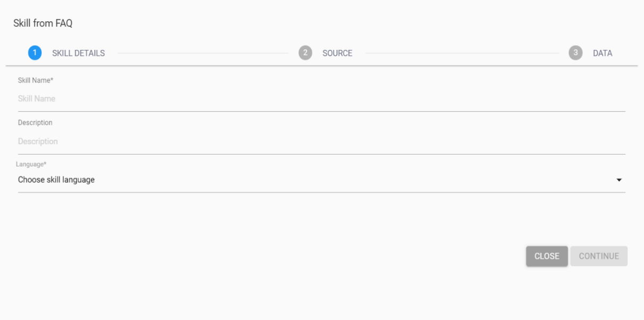Viewport: 644px width, 320px height.
Task: Focus the Skill Name input field
Action: 319,99
